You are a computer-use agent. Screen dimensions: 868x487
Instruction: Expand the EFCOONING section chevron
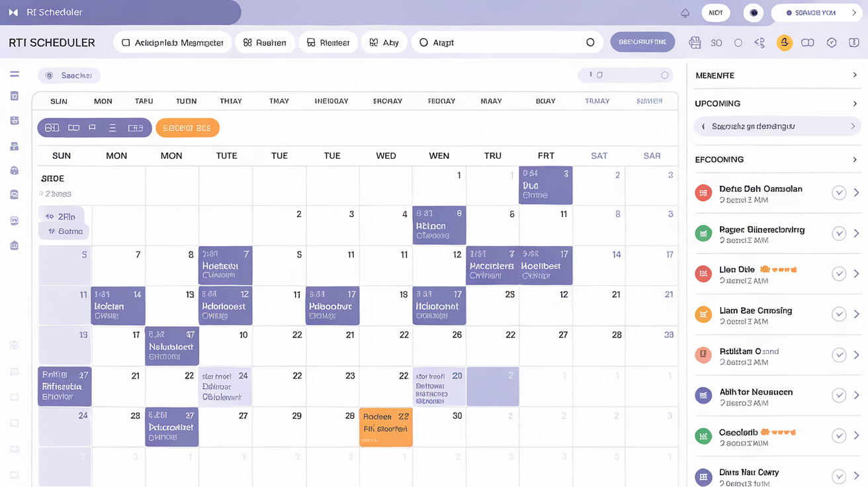[x=855, y=159]
